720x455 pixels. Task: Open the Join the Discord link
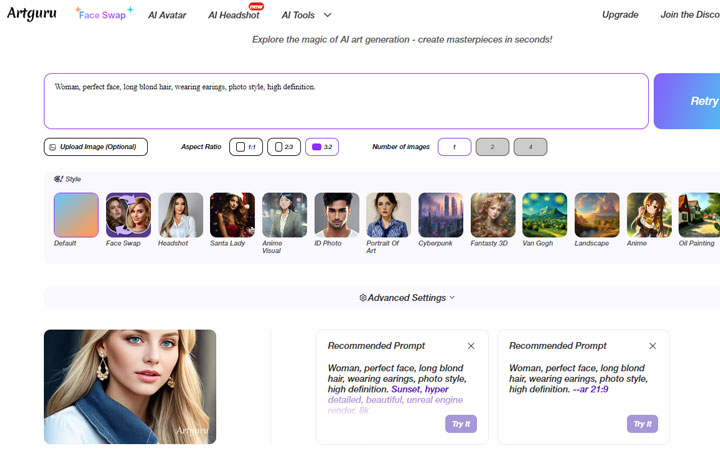click(690, 15)
